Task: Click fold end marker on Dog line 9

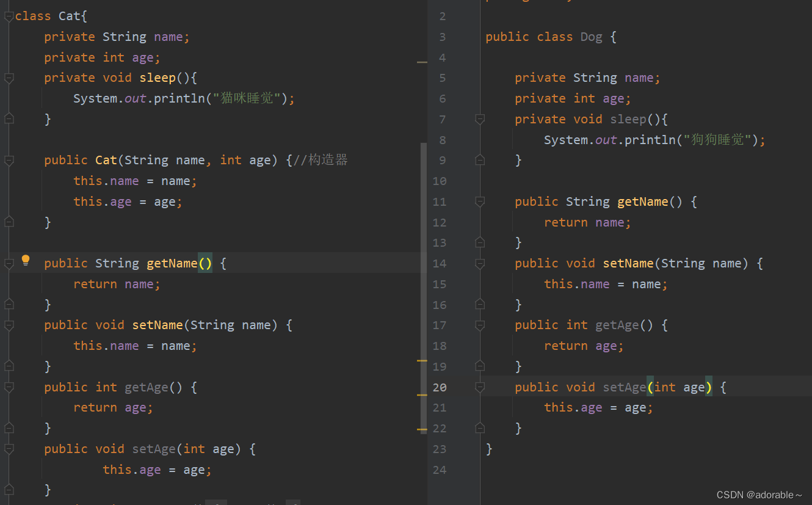Action: 480,160
